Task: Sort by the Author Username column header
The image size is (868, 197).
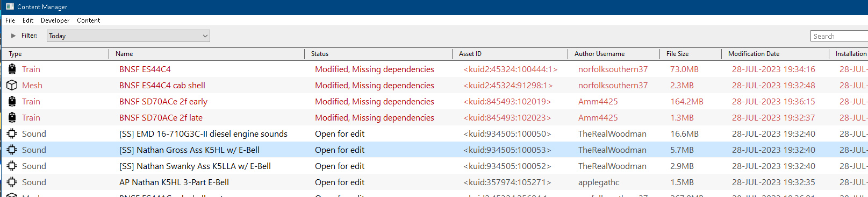Action: 599,54
